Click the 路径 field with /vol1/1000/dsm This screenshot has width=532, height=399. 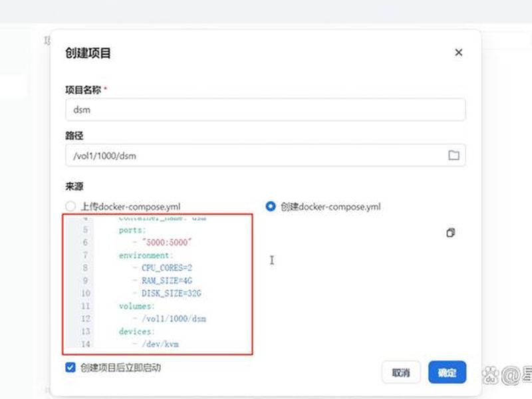click(x=265, y=156)
